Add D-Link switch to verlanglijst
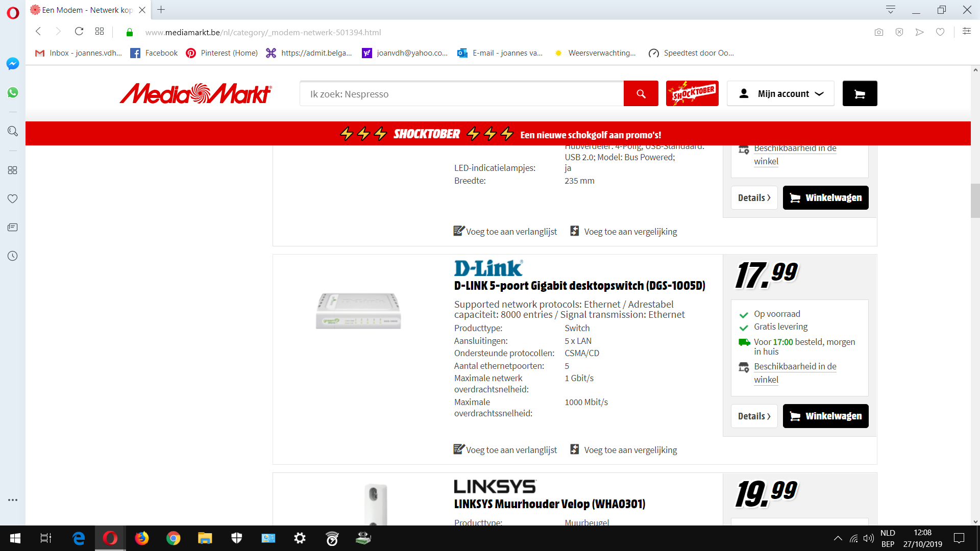This screenshot has width=980, height=551. point(505,450)
